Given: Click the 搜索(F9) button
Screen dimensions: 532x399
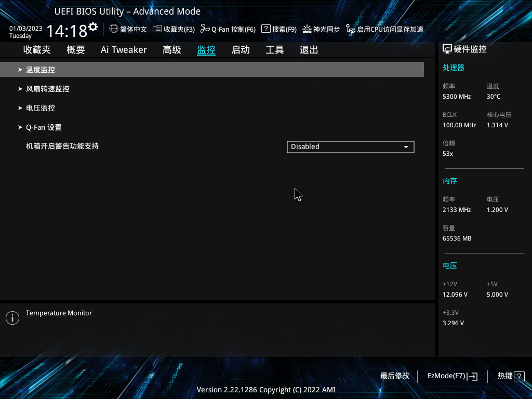Looking at the screenshot, I should click(x=279, y=29).
